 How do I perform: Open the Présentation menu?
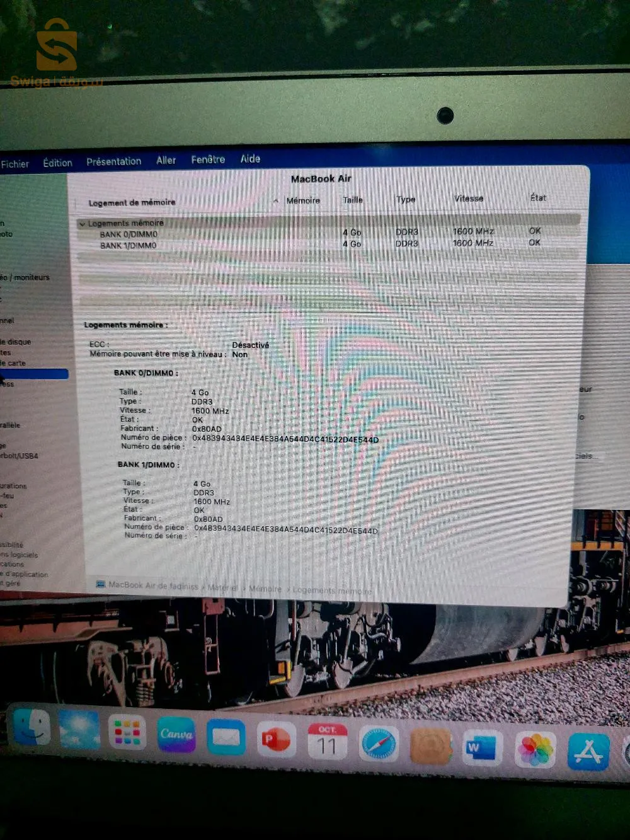point(114,161)
